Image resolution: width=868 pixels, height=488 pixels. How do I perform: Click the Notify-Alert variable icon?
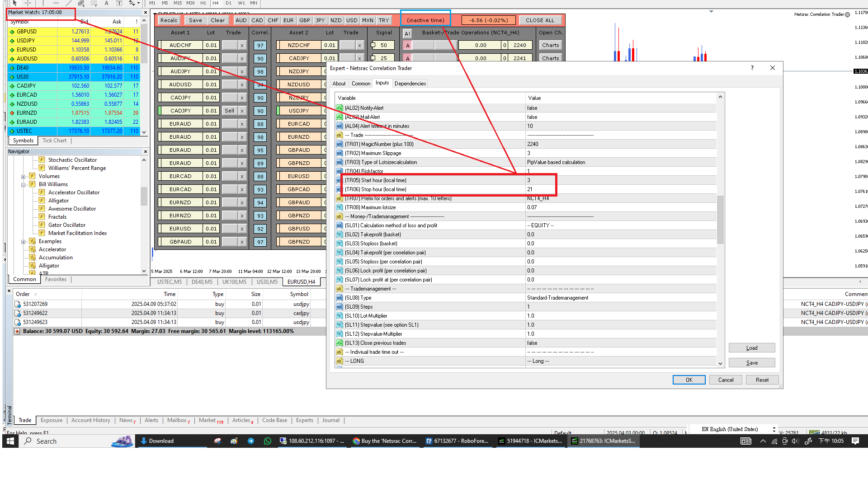coord(340,108)
